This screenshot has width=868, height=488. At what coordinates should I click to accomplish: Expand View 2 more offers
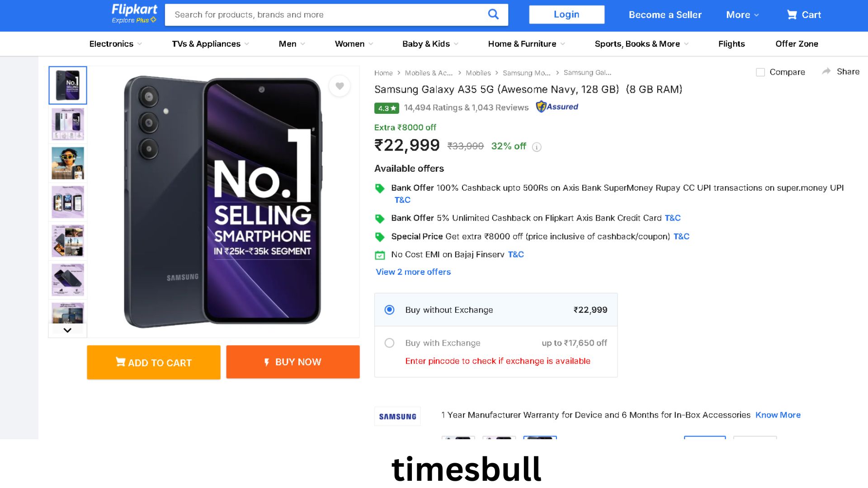pos(413,272)
